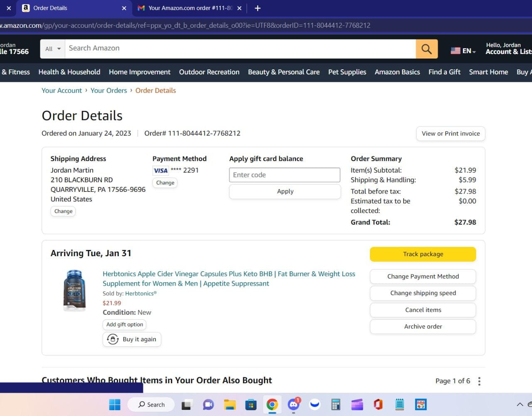Click Buy it again button
Screen dimensions: 532x416
click(x=132, y=339)
